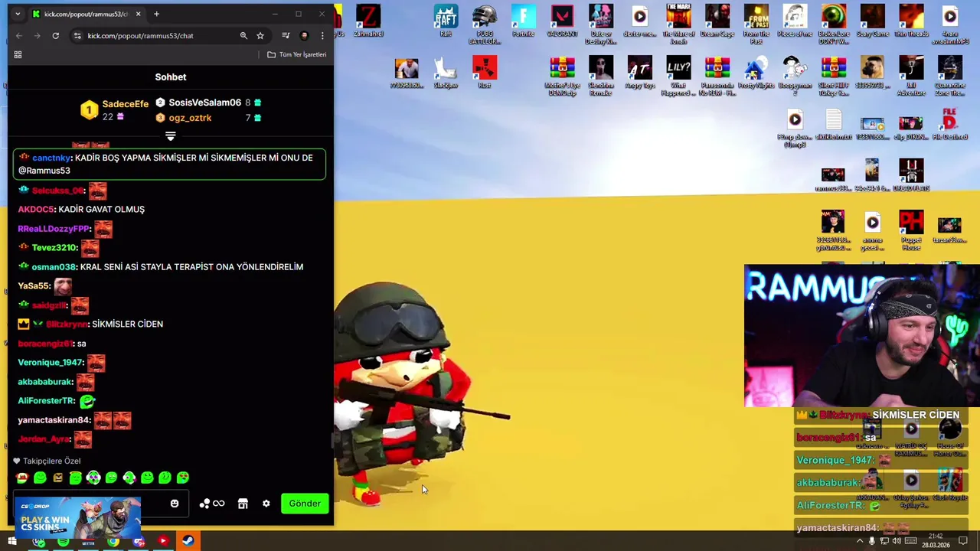Open the Dream Cage desktop shortcut

click(x=717, y=21)
